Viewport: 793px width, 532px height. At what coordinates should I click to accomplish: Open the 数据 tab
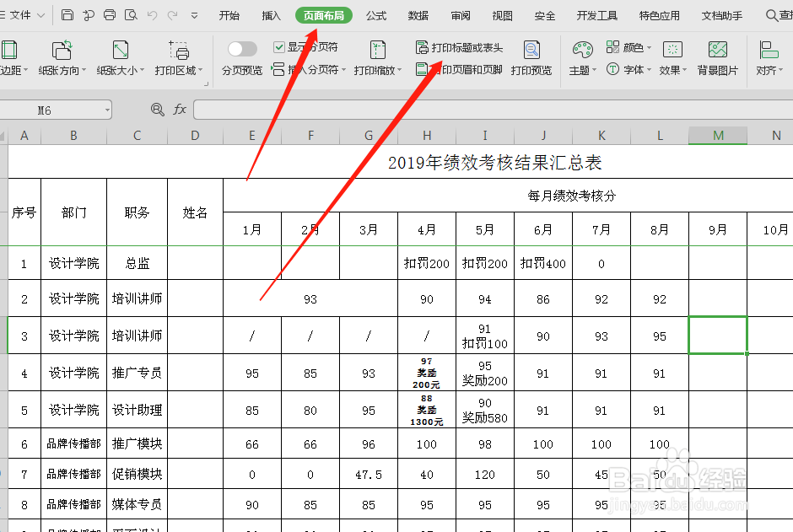[x=418, y=16]
